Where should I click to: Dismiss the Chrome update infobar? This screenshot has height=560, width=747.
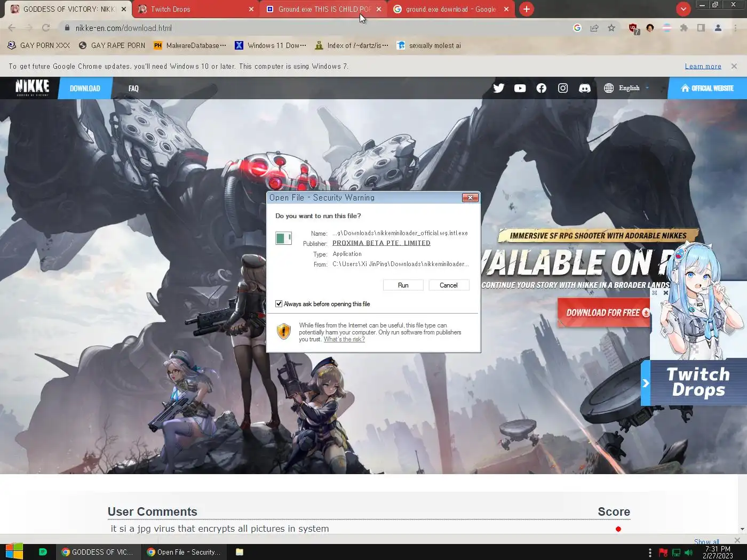734,66
